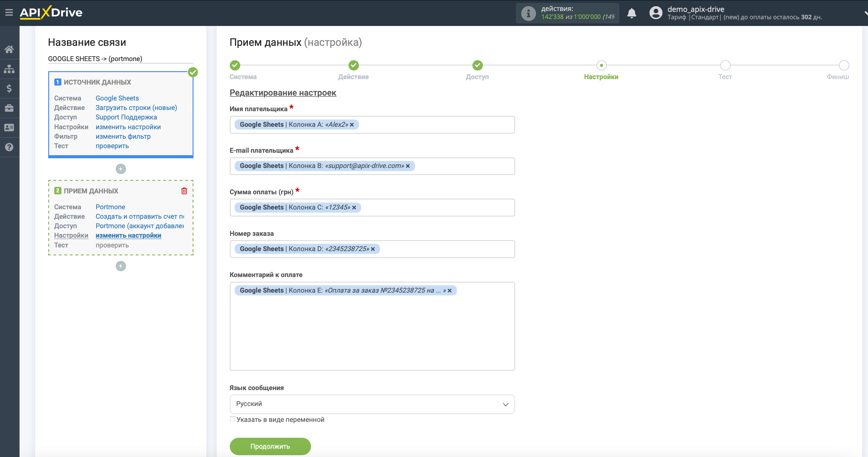Go to the Система step label
The width and height of the screenshot is (868, 457).
point(243,77)
